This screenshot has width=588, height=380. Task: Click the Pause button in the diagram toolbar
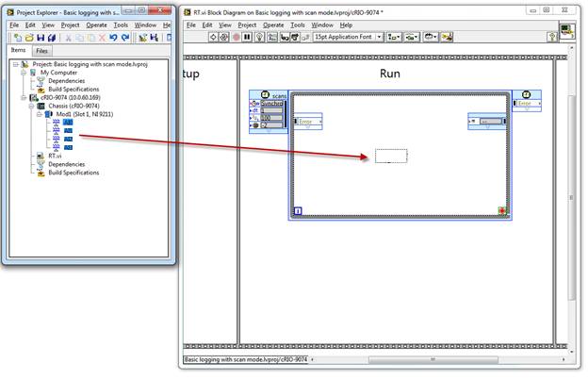point(248,38)
